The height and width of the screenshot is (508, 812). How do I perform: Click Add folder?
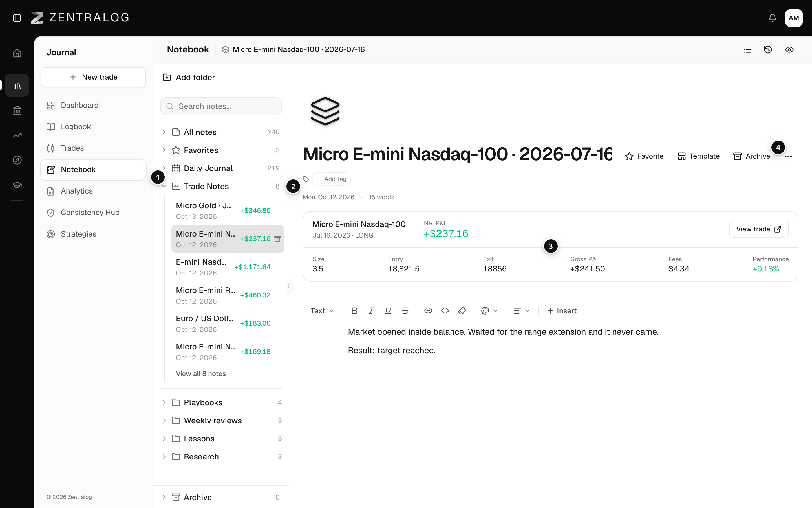[x=189, y=78]
